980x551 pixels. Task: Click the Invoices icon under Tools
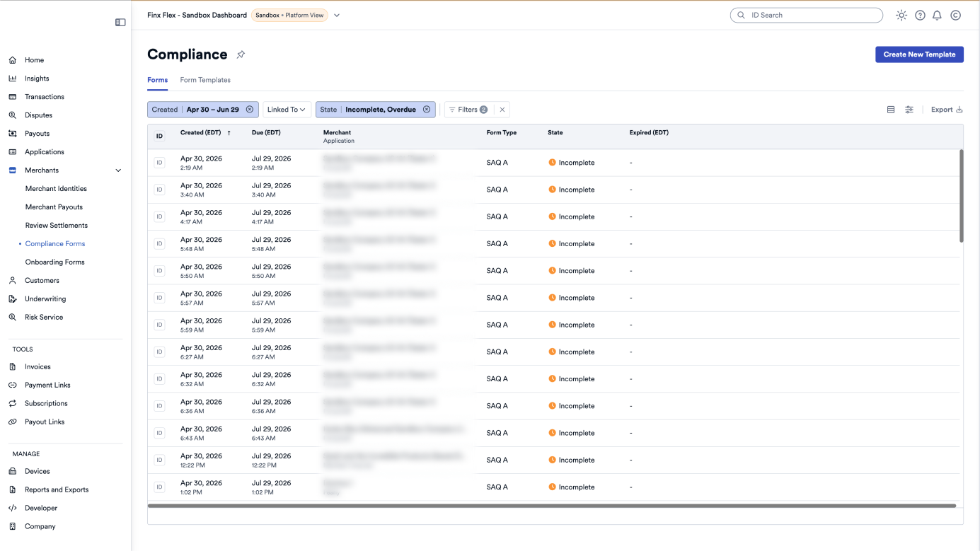(13, 367)
